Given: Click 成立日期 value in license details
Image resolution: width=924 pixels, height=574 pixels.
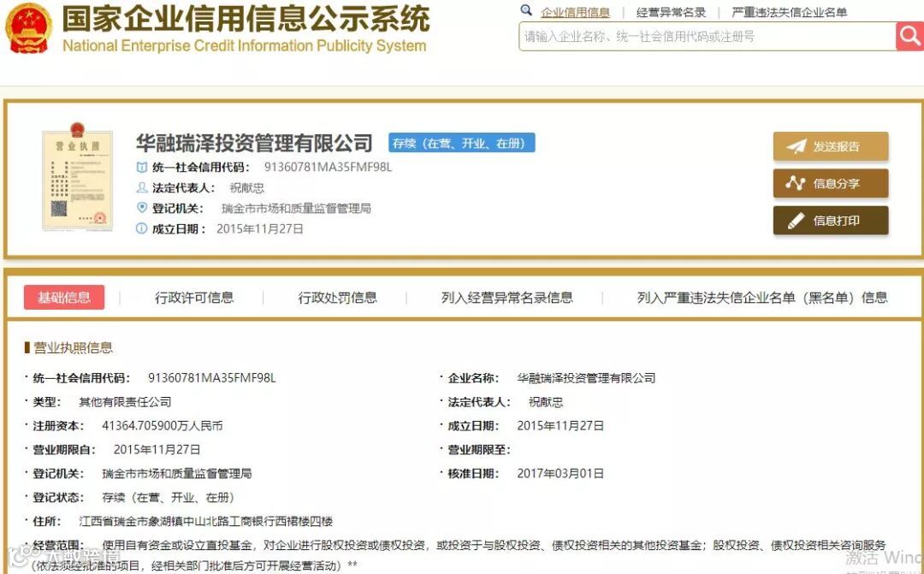Looking at the screenshot, I should pos(560,426).
